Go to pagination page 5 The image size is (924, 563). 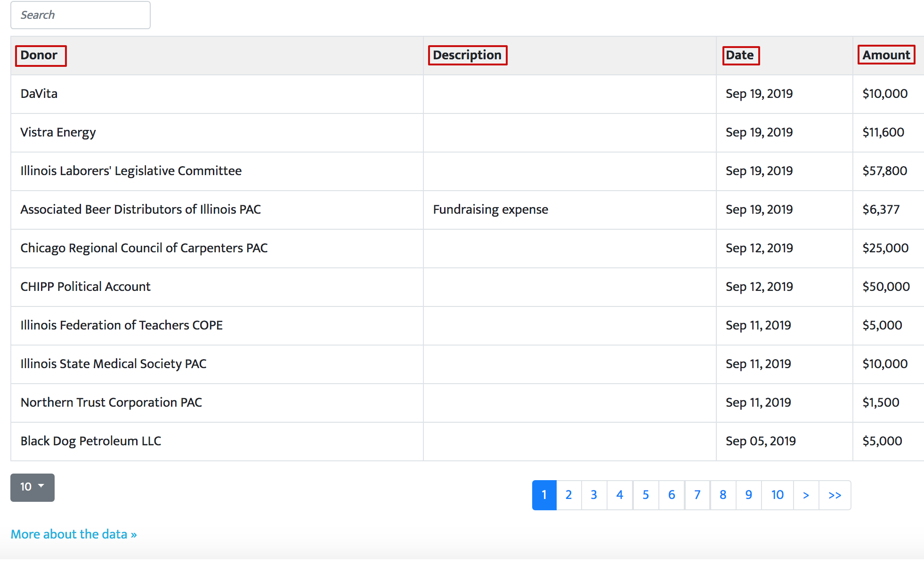click(x=646, y=495)
